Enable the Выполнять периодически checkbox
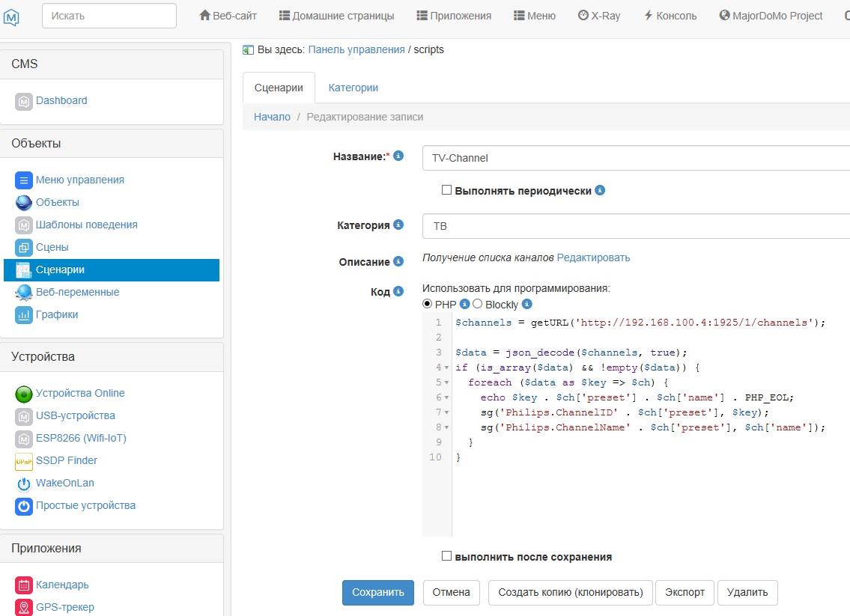This screenshot has width=850, height=616. [447, 190]
